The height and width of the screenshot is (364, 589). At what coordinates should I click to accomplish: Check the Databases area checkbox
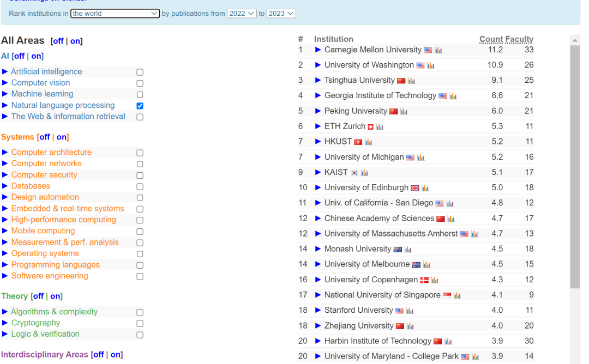(x=140, y=186)
